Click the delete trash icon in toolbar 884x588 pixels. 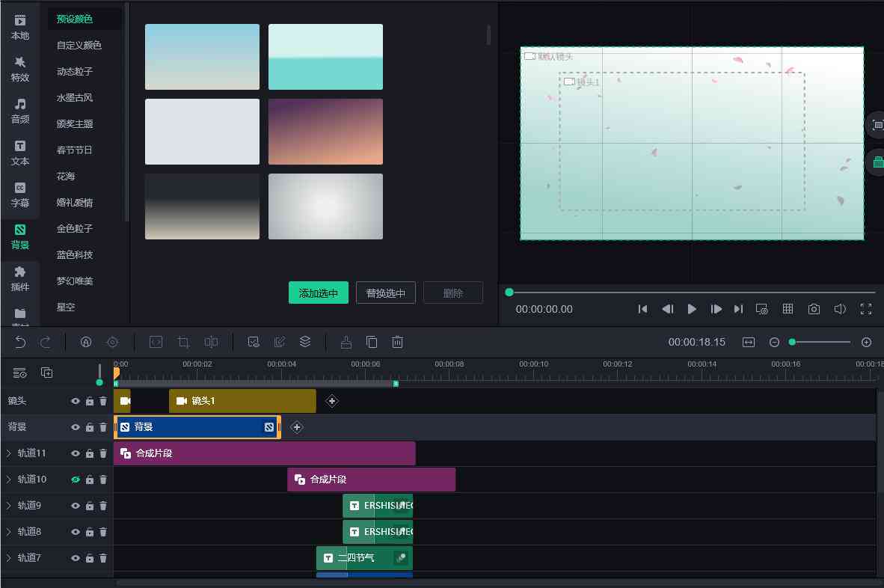click(397, 342)
